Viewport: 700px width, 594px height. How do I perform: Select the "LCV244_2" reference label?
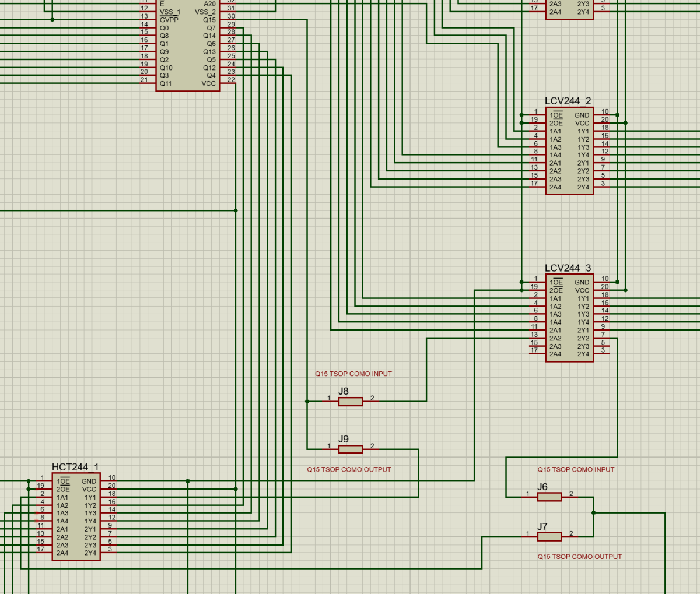pyautogui.click(x=568, y=101)
